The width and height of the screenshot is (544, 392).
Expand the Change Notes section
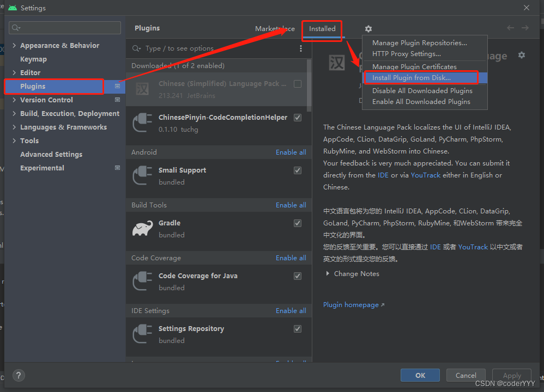coord(328,273)
